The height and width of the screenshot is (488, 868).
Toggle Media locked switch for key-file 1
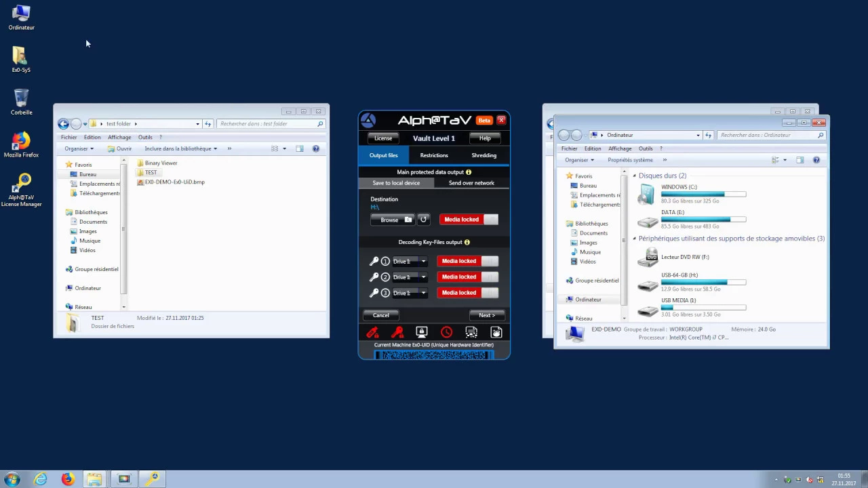pos(467,261)
